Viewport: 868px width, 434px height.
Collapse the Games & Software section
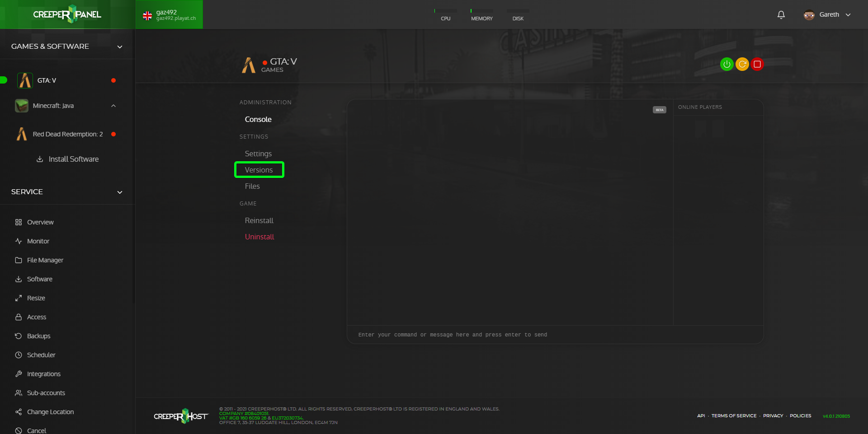pos(120,47)
